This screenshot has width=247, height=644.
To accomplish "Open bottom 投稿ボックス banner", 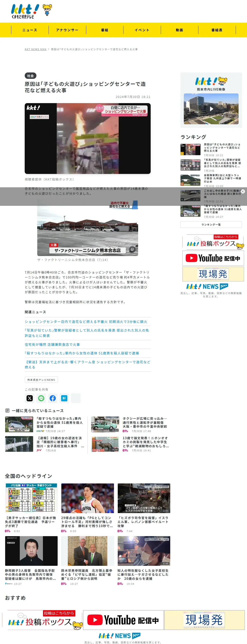I will (42, 620).
